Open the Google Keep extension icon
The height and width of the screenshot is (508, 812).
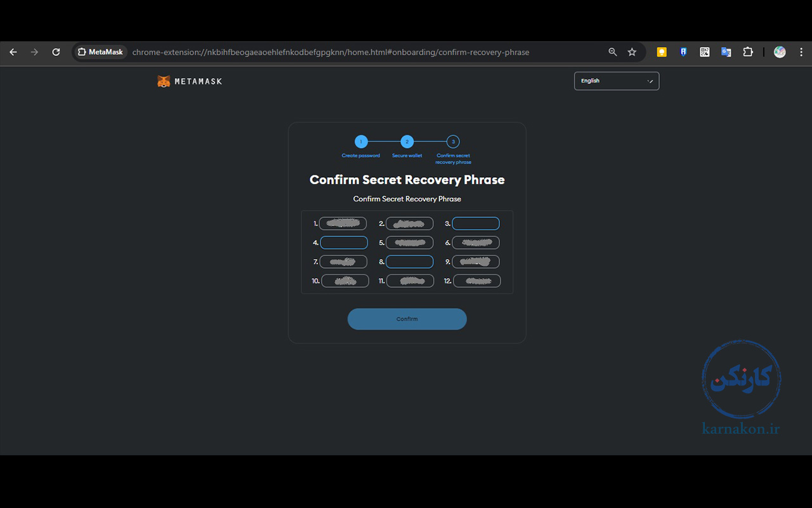point(662,52)
